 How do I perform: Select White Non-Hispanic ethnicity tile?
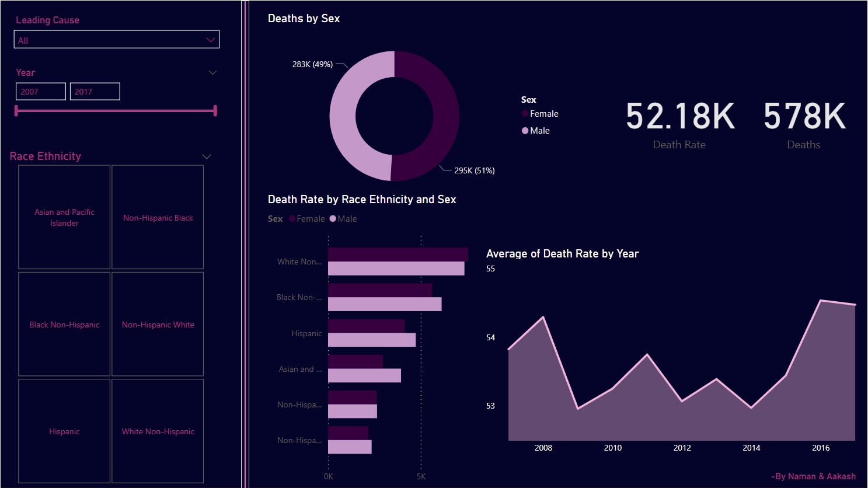click(158, 431)
